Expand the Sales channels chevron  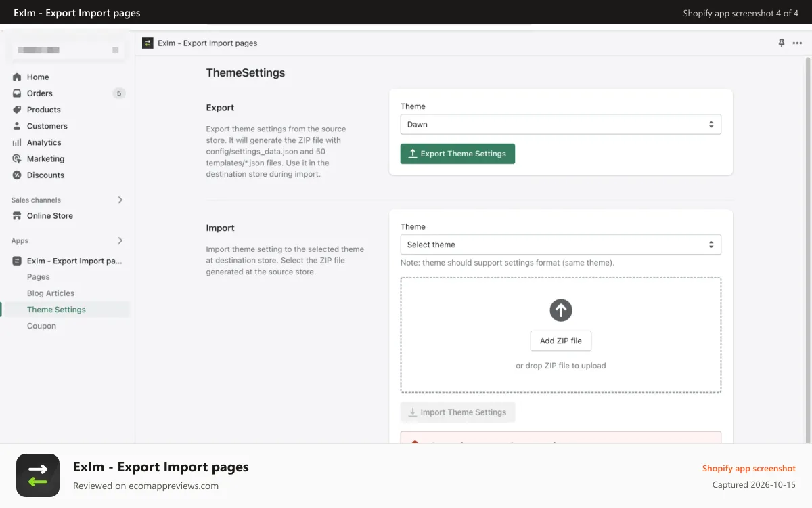point(120,200)
